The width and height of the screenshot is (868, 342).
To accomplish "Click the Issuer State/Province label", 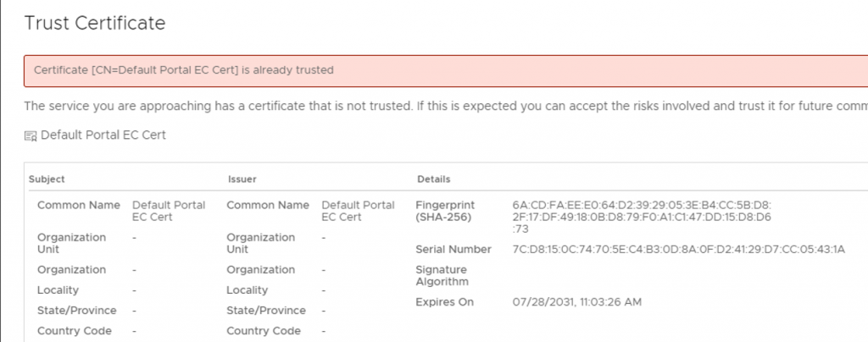I will (x=265, y=311).
